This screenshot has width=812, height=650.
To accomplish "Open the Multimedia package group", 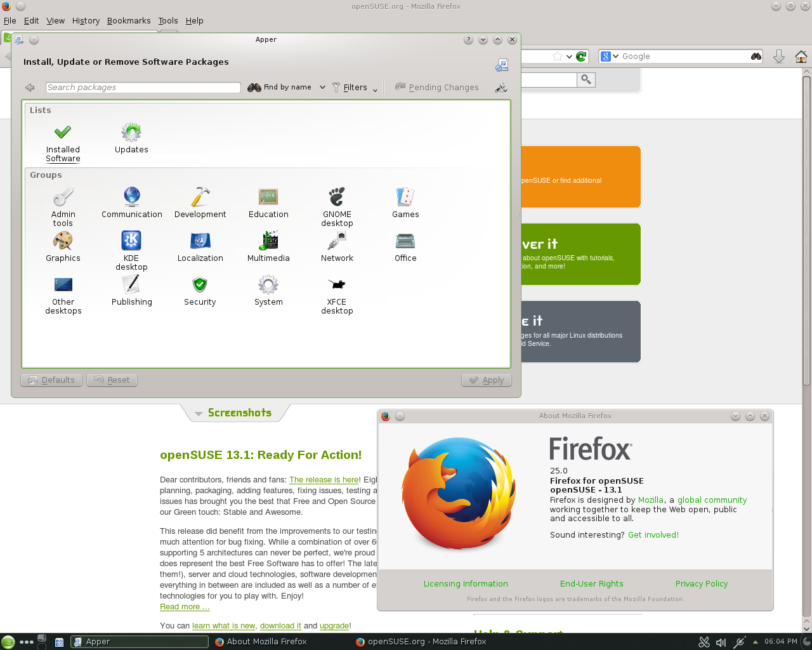I will [268, 246].
